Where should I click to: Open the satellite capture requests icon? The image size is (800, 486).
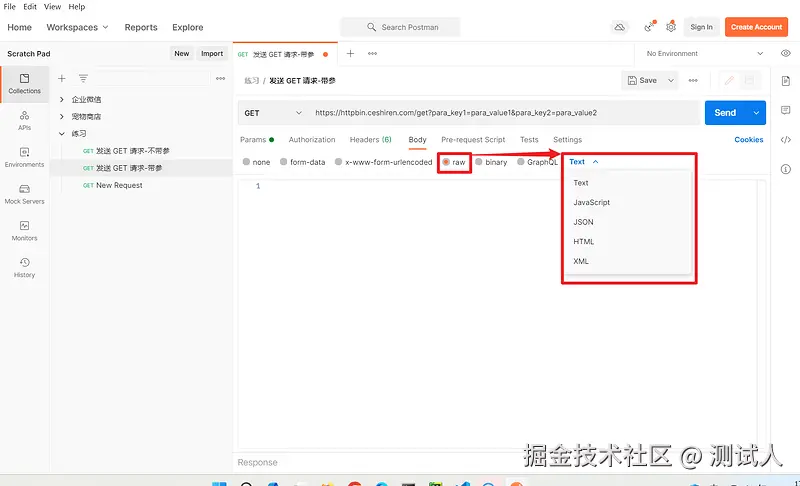click(648, 27)
